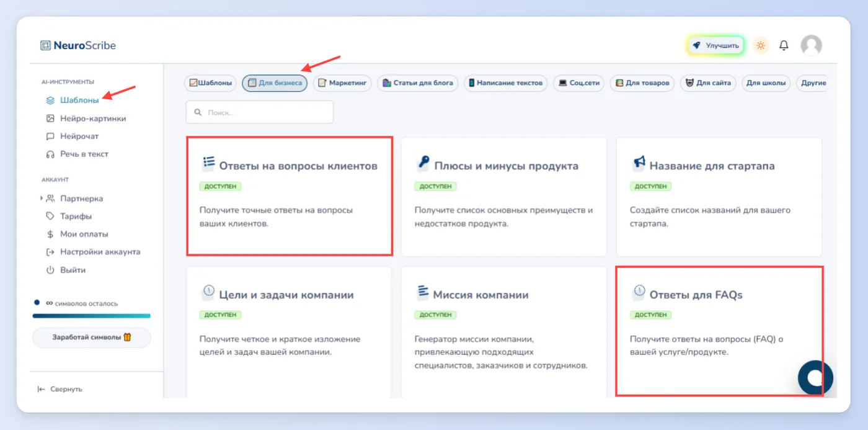The width and height of the screenshot is (868, 430).
Task: Click the Заработай символы button
Action: coord(92,338)
